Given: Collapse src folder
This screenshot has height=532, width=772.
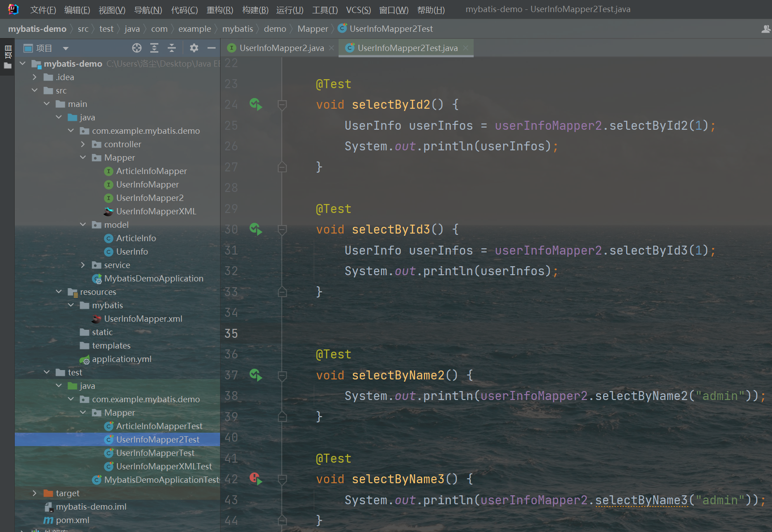Looking at the screenshot, I should point(34,90).
